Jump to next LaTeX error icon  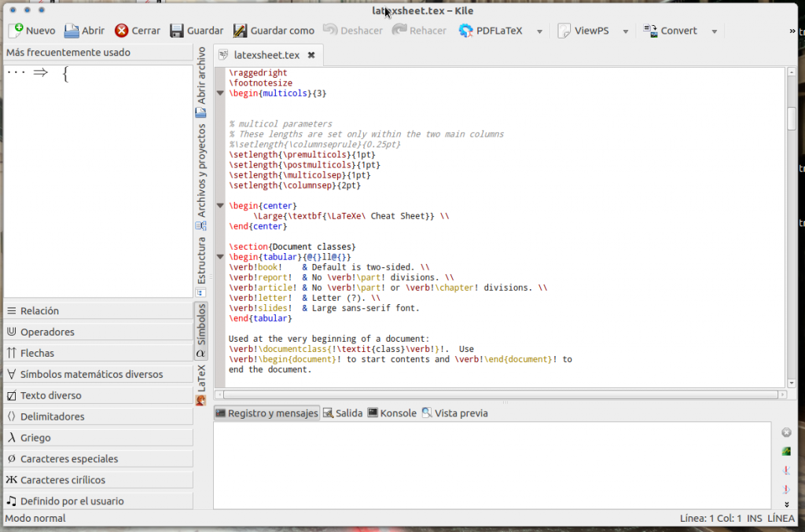pyautogui.click(x=785, y=489)
